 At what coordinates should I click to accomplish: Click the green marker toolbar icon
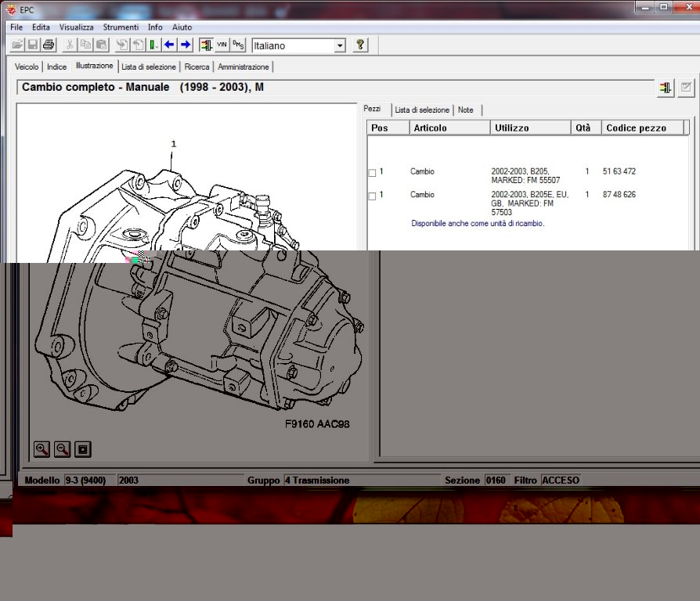(x=153, y=45)
